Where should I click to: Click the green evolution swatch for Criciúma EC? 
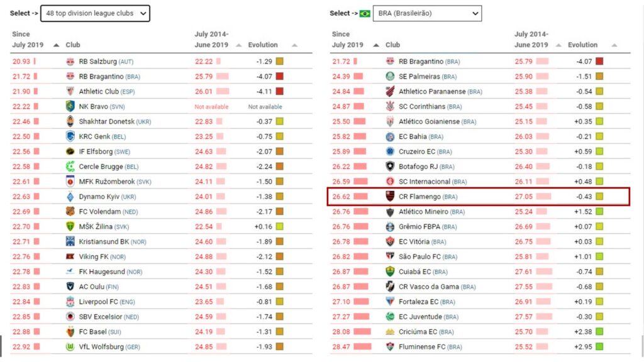(x=599, y=331)
